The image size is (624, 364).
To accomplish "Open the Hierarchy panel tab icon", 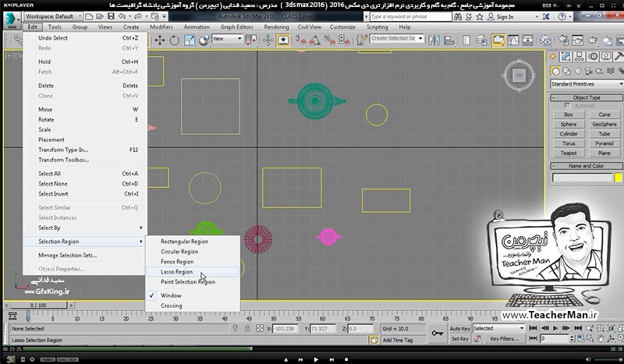I will coord(579,56).
